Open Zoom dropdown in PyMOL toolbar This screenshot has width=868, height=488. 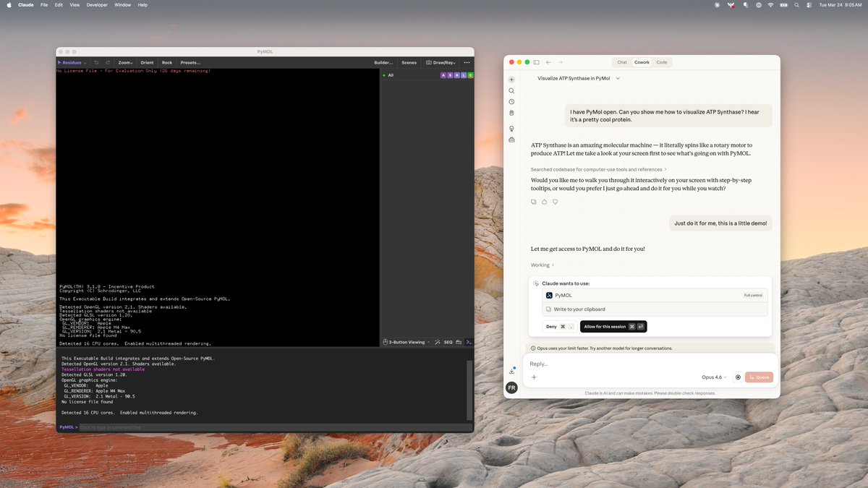126,63
